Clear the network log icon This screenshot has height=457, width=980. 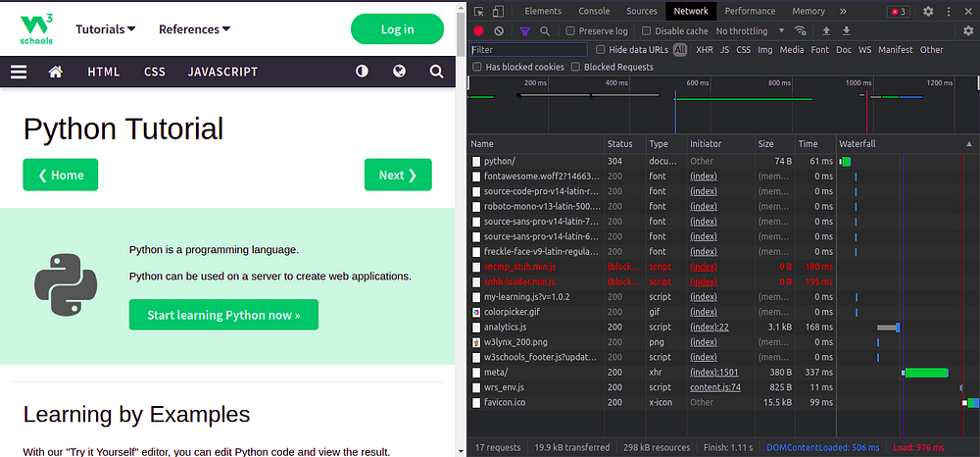click(499, 30)
